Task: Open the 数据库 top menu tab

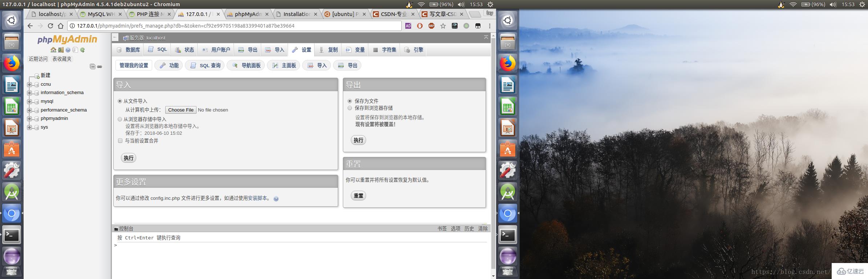Action: point(128,50)
